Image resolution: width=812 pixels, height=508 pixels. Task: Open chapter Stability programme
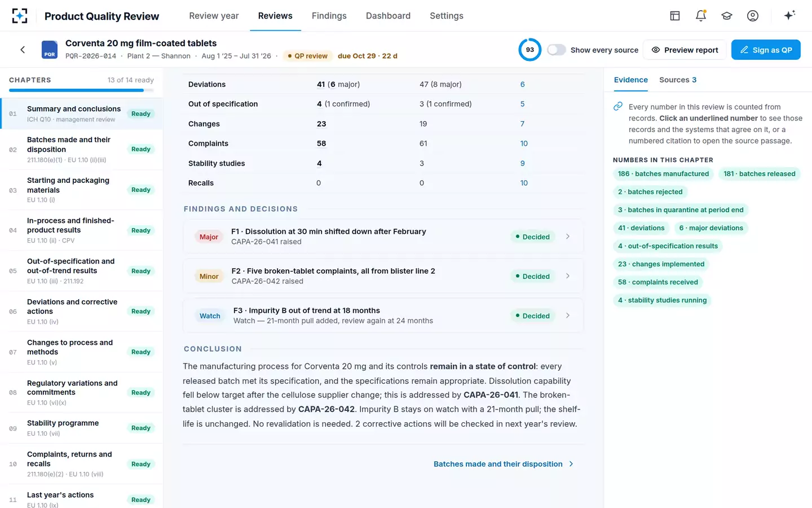click(81, 428)
